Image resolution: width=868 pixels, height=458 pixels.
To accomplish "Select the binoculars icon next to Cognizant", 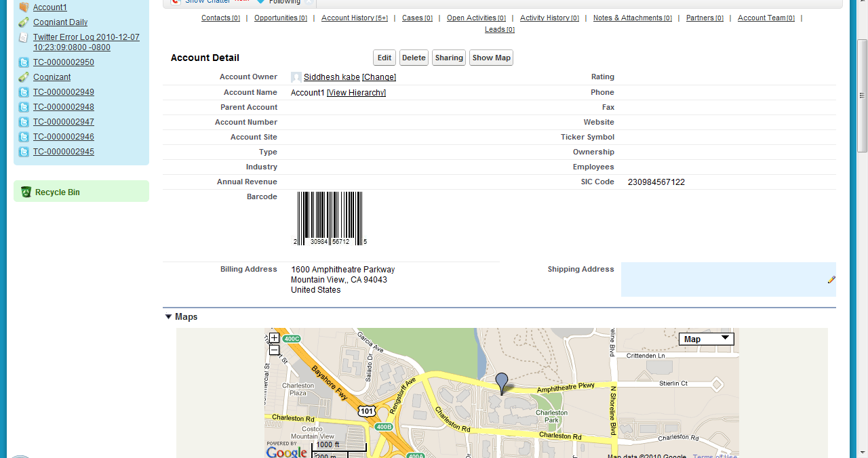I will point(23,77).
